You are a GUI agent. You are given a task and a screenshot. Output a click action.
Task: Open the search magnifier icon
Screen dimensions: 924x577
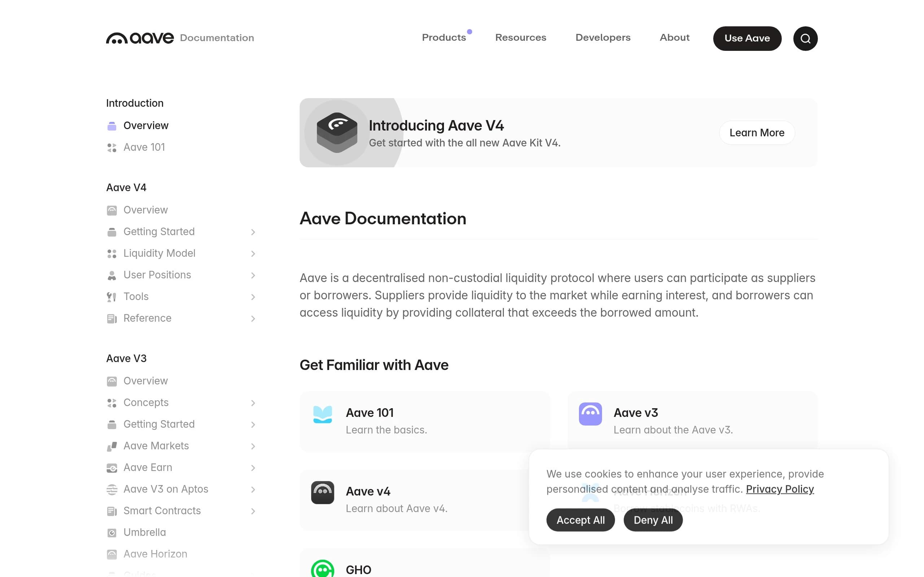(805, 38)
